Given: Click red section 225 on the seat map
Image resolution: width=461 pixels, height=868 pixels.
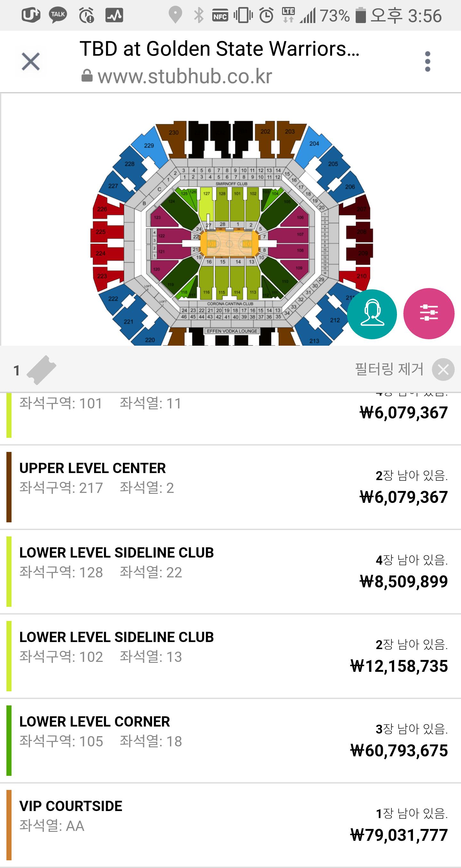Looking at the screenshot, I should [101, 232].
